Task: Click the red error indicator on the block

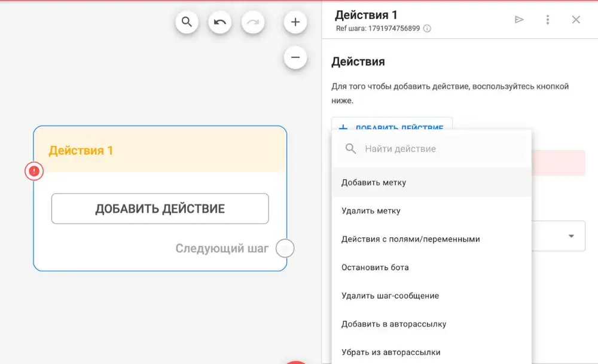Action: pos(34,171)
